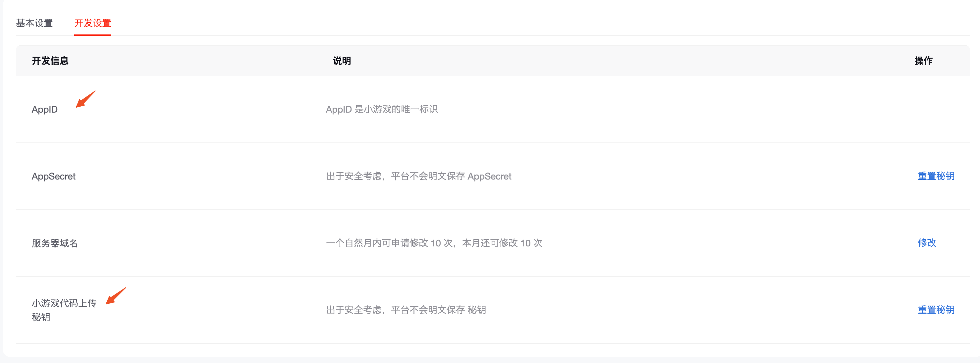Click the AppID 是小游戏的唯一标识 description
Screen dimensions: 980x363
pos(382,110)
